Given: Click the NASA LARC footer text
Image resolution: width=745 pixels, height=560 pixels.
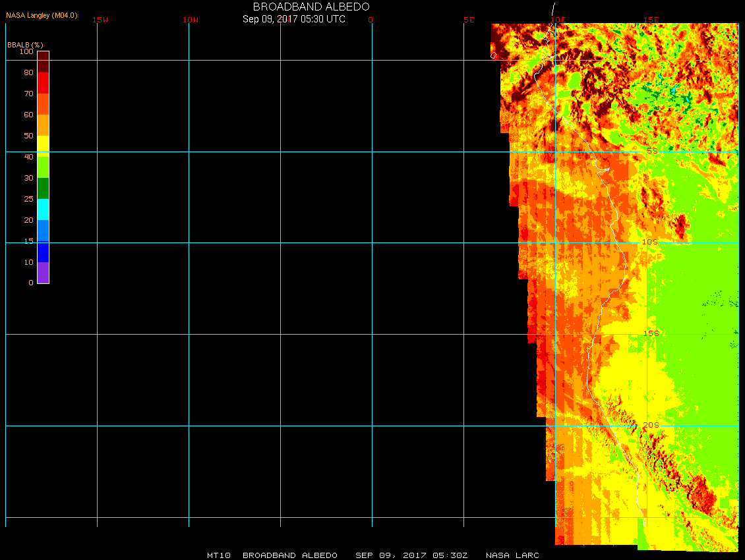Looking at the screenshot, I should (x=512, y=555).
